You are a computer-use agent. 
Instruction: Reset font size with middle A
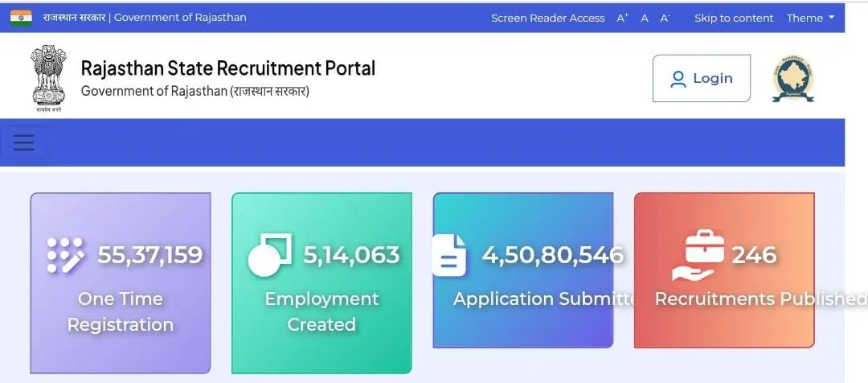(645, 19)
